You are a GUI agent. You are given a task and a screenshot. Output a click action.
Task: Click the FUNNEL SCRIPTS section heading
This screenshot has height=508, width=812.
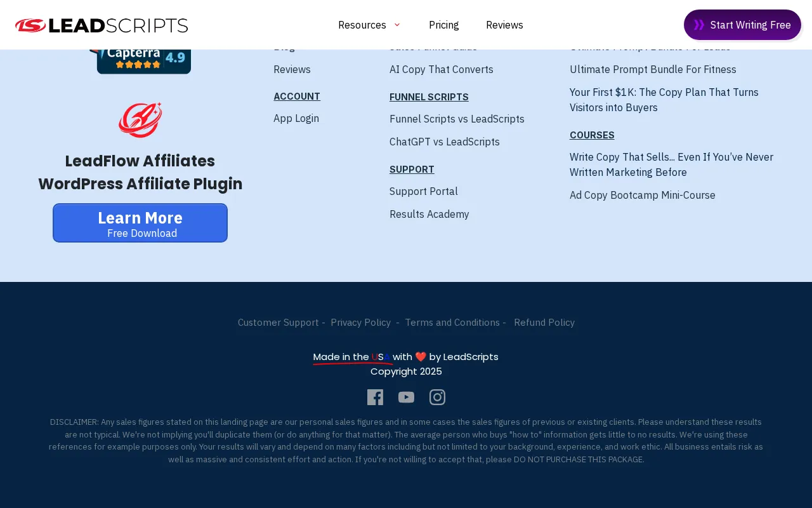(x=429, y=97)
